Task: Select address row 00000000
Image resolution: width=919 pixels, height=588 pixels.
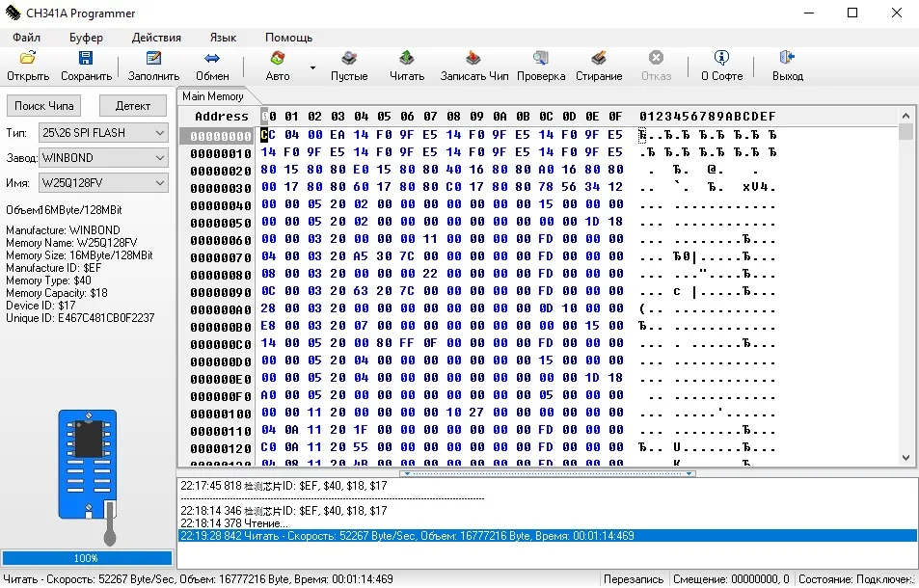Action: click(x=221, y=136)
